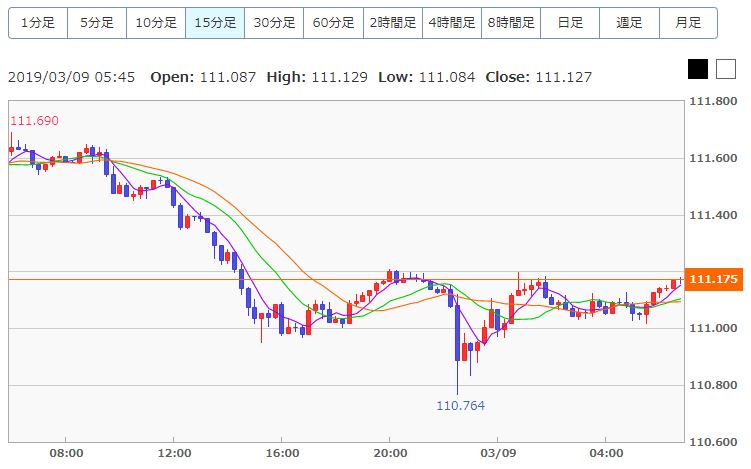Open the 8時間足 chart tab
The height and width of the screenshot is (469, 751).
tap(511, 22)
